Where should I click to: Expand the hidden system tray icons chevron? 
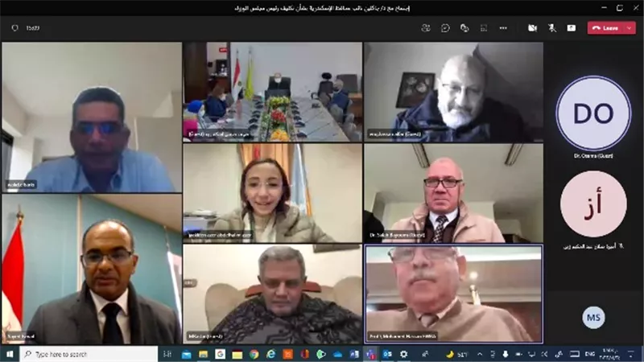pyautogui.click(x=480, y=354)
